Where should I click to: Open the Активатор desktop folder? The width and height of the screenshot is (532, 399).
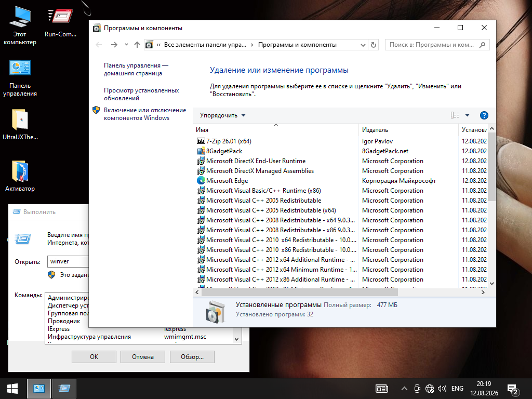[20, 176]
